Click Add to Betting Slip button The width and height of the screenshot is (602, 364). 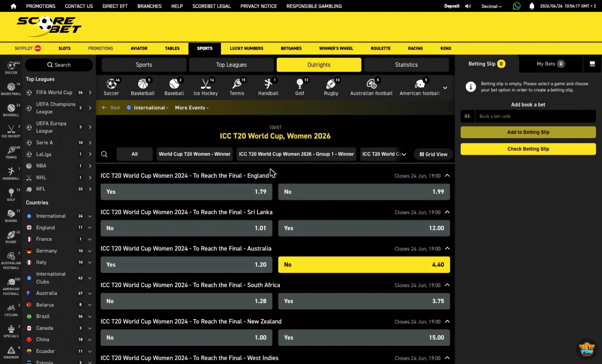pyautogui.click(x=528, y=132)
